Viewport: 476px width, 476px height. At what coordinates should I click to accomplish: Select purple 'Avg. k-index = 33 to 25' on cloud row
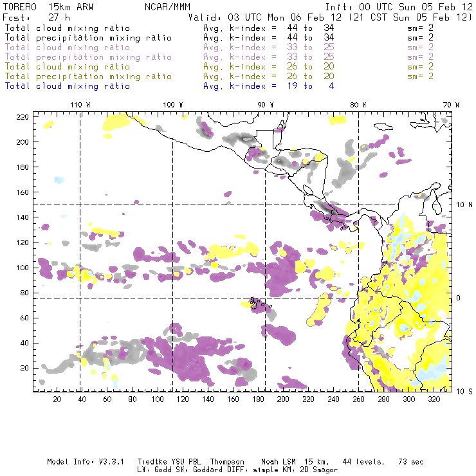pos(269,48)
